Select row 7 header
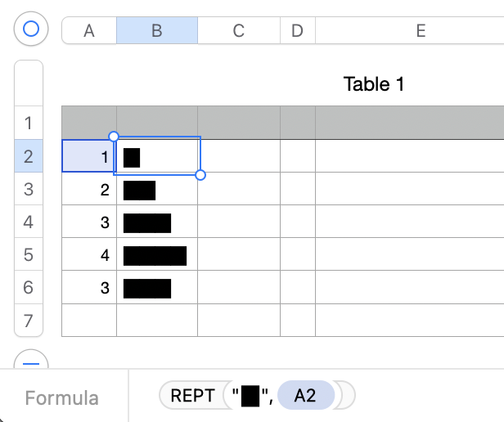This screenshot has height=422, width=504. (x=29, y=320)
